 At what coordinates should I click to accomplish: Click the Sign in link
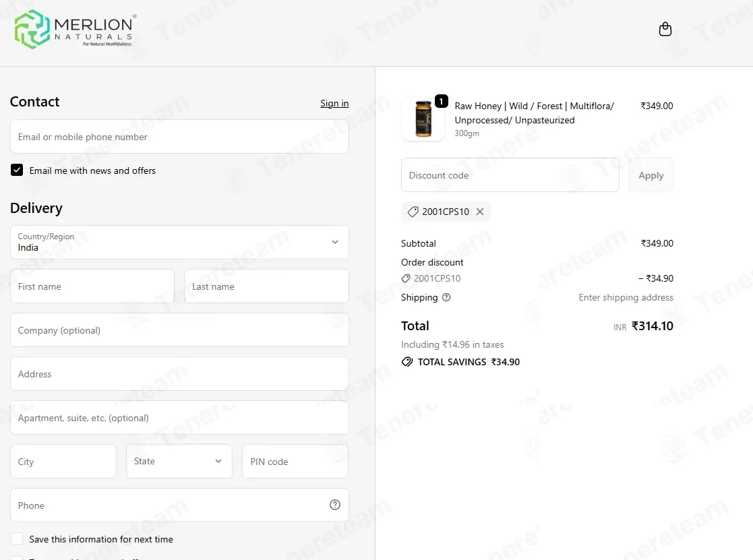pyautogui.click(x=334, y=103)
